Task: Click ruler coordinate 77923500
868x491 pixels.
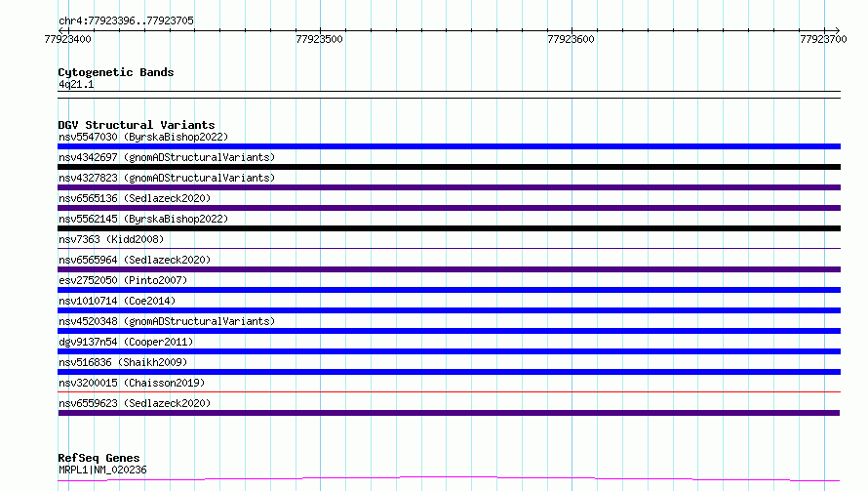Action: (x=320, y=39)
